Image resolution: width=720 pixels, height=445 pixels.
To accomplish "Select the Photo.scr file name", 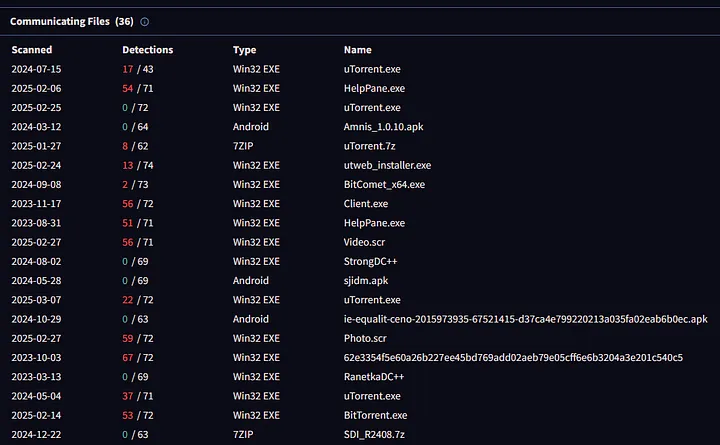I will tap(365, 338).
